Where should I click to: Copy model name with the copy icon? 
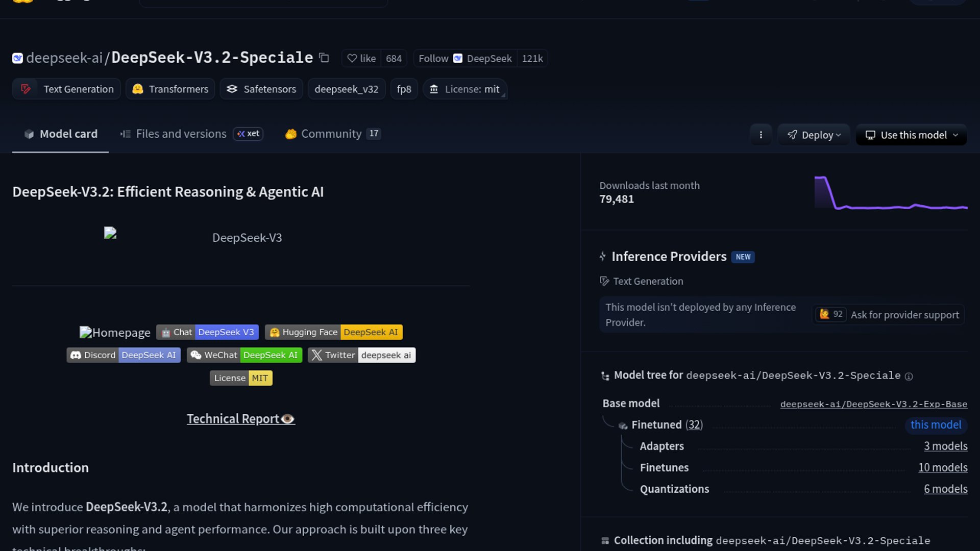point(324,58)
